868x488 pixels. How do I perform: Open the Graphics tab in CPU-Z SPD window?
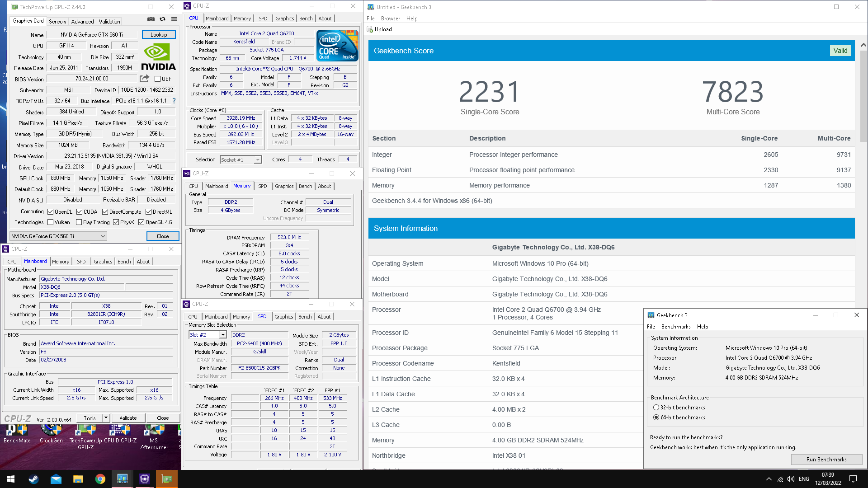[x=284, y=317]
